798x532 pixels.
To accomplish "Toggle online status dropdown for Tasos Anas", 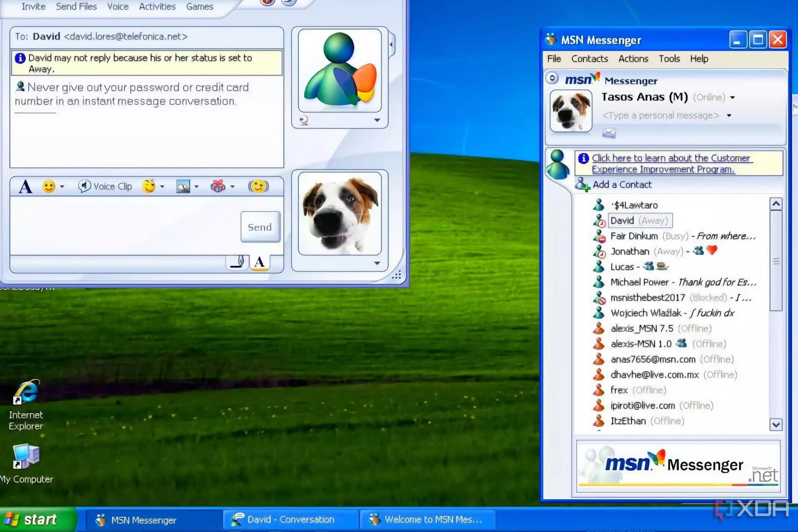I will [731, 97].
